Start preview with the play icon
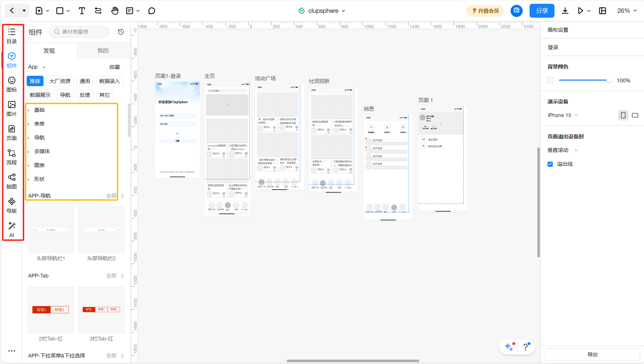Viewport: 644px width, 364px height. point(580,11)
